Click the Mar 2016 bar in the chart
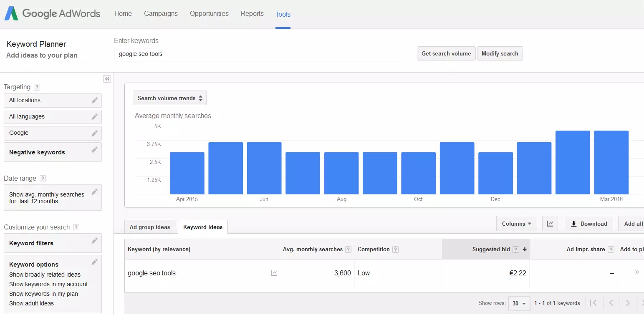644x315 pixels. 611,162
